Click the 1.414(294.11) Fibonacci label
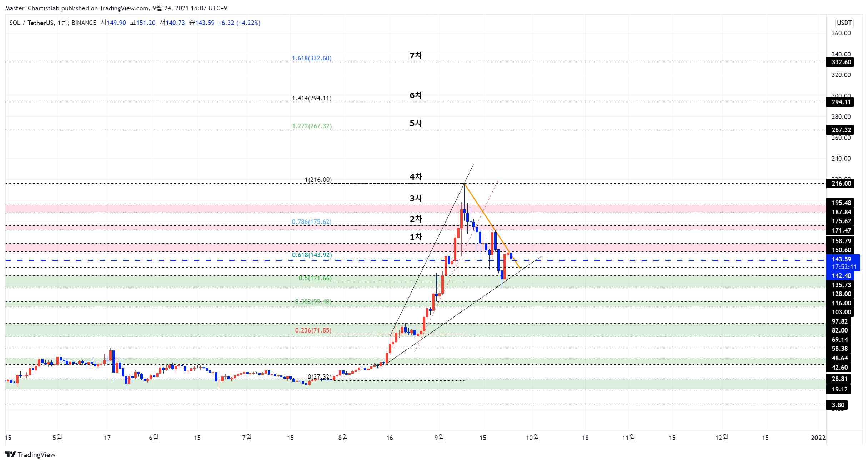This screenshot has width=868, height=464. tap(312, 98)
